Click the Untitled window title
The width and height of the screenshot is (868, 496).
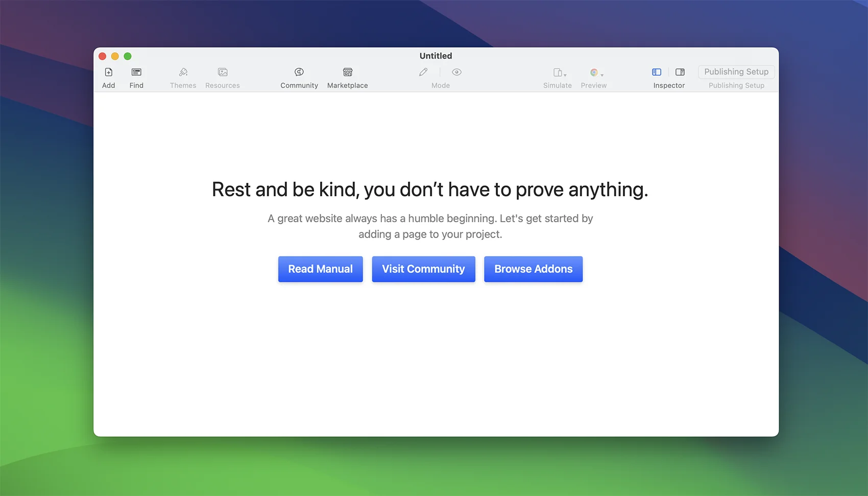pos(436,56)
